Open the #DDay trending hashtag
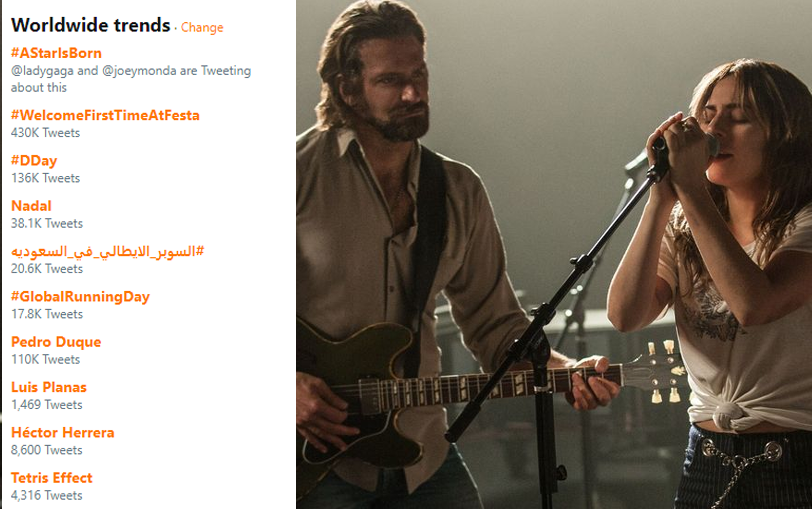Screen dimensions: 812x509 pyautogui.click(x=34, y=161)
